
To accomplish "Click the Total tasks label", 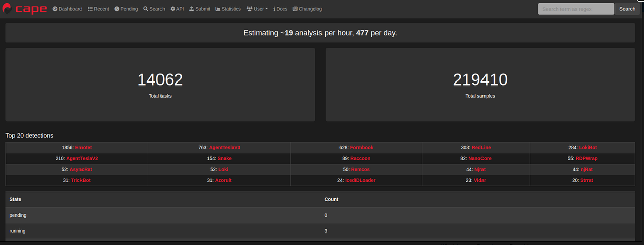I will [x=160, y=96].
